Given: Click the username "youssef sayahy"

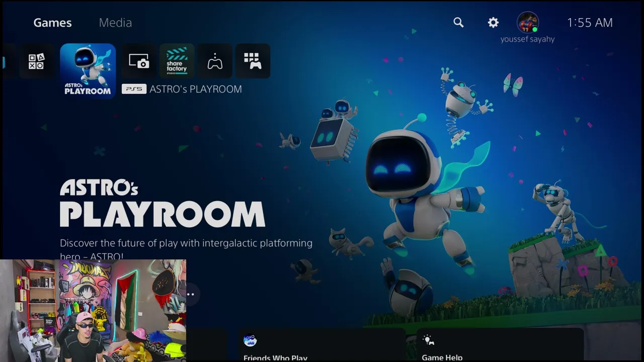Looking at the screenshot, I should (x=527, y=39).
